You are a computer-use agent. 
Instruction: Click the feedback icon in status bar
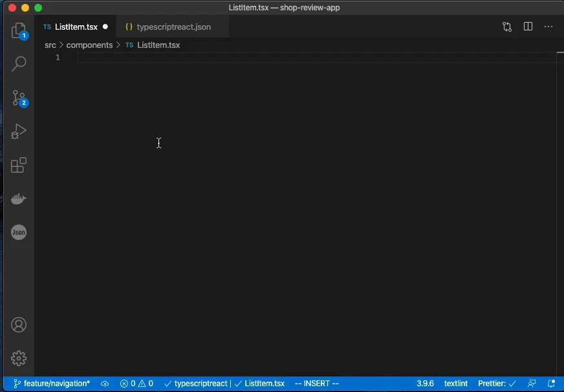532,384
